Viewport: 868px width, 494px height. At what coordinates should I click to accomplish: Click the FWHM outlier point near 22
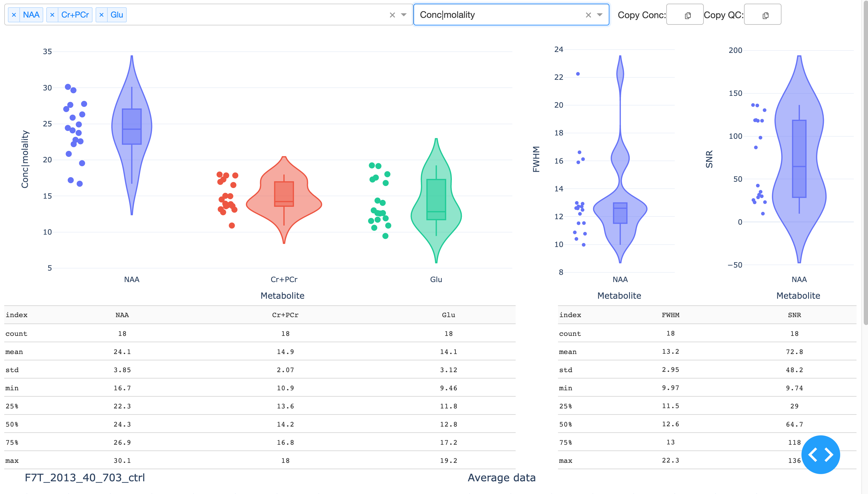pos(578,74)
